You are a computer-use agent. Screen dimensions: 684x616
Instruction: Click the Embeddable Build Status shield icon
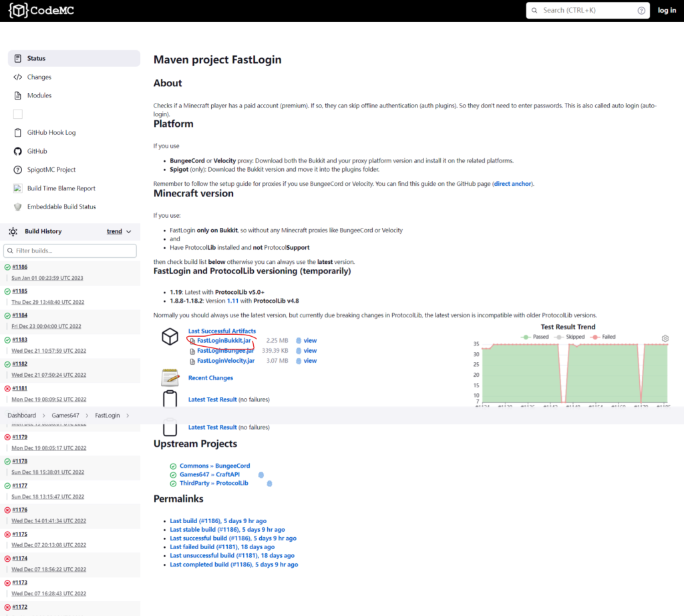[x=18, y=207]
